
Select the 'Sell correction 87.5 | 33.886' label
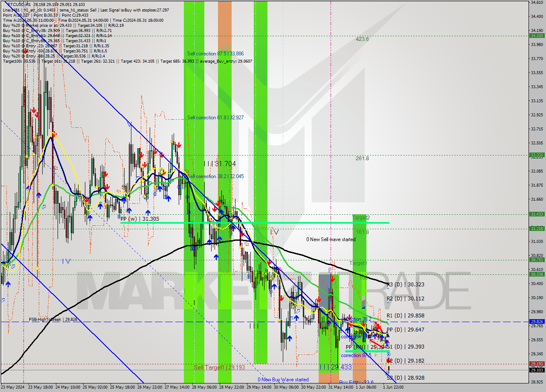pos(215,54)
